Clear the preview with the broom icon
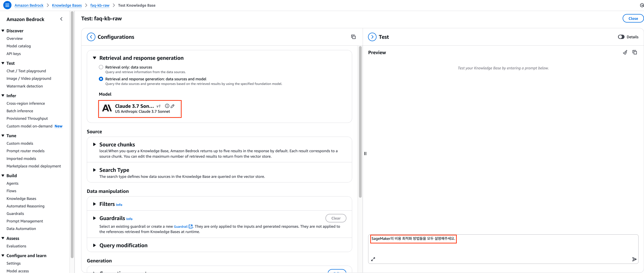Screen dimensions: 644x273 click(625, 52)
